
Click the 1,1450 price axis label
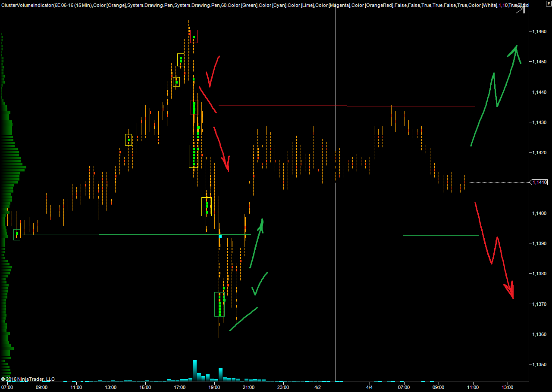point(539,62)
